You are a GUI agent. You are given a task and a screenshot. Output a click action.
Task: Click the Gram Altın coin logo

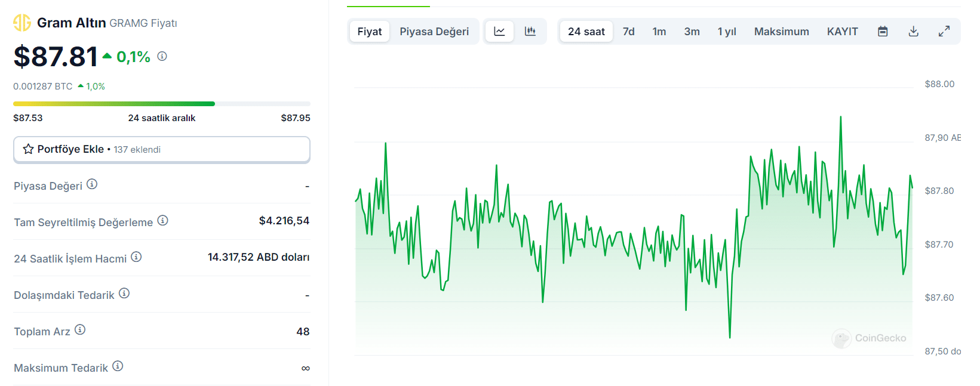click(22, 23)
